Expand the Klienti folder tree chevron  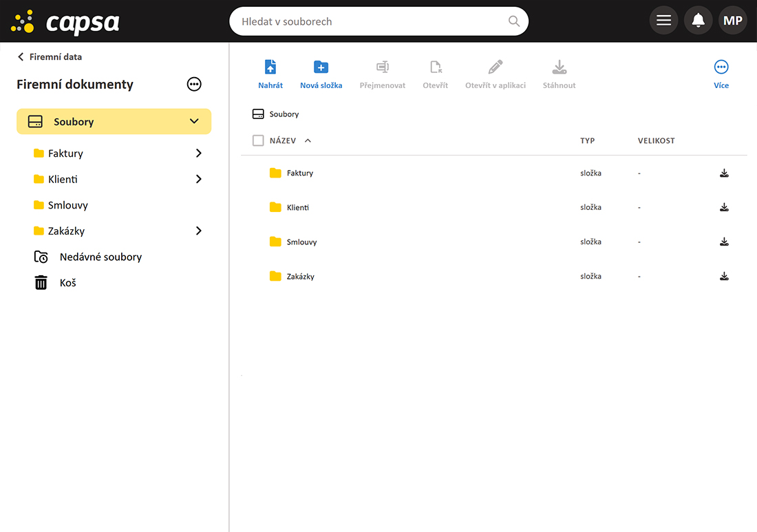(x=198, y=179)
